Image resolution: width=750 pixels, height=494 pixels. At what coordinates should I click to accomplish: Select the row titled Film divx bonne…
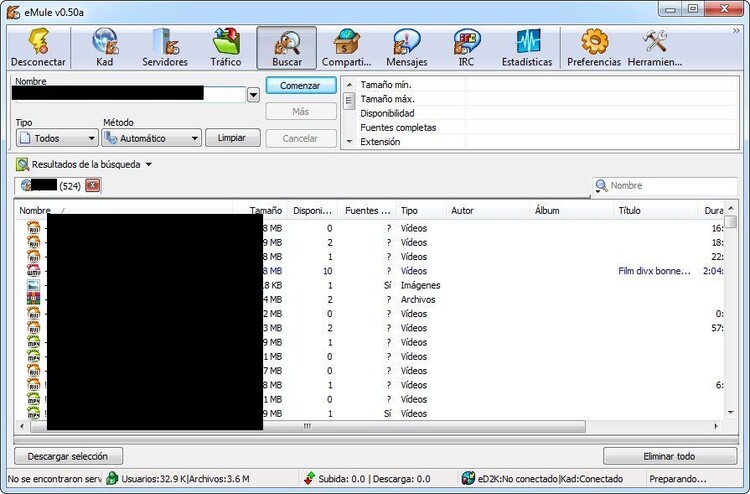point(370,271)
